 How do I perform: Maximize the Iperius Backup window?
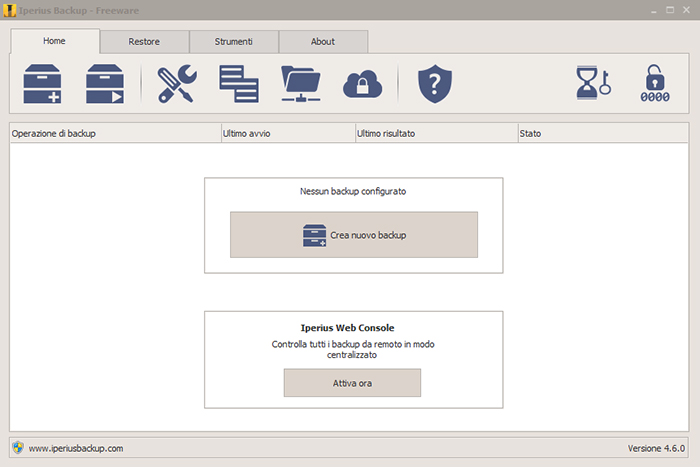(x=670, y=10)
